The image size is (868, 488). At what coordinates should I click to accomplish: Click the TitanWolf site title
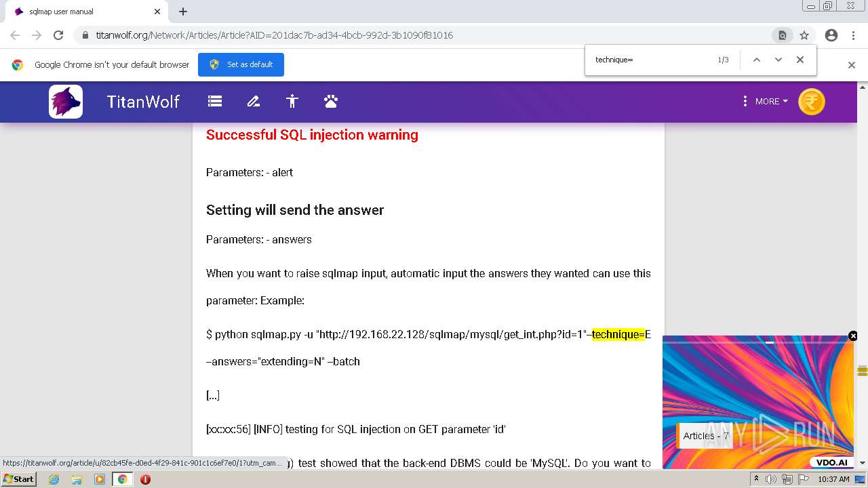[x=143, y=102]
